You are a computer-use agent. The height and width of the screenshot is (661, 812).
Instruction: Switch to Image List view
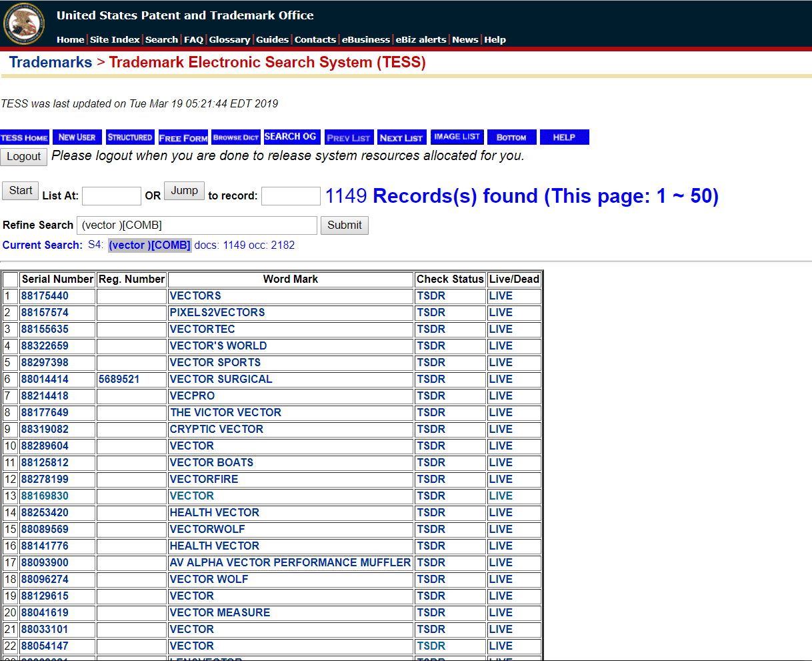pos(457,137)
